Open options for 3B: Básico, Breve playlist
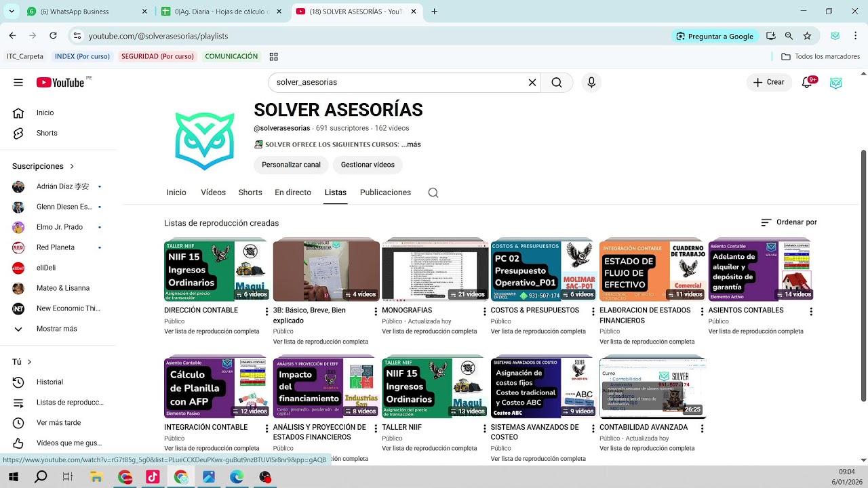This screenshot has height=488, width=868. pos(376,312)
